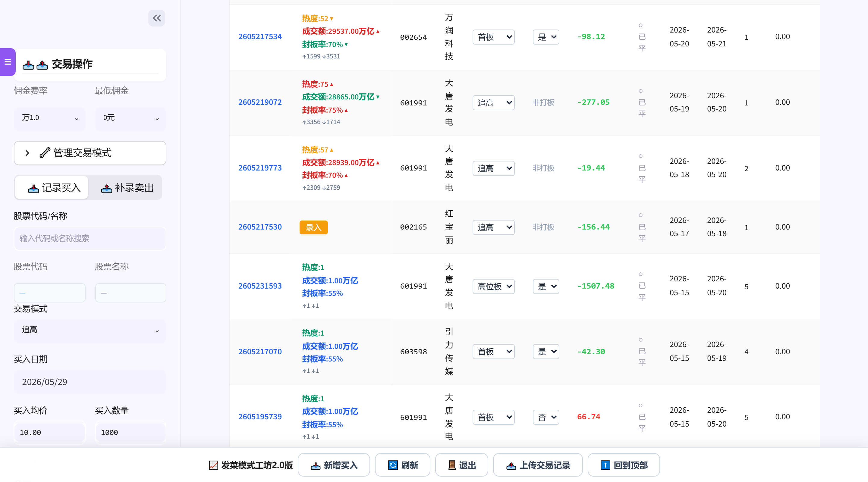Open trade record 2605219072

click(x=260, y=102)
